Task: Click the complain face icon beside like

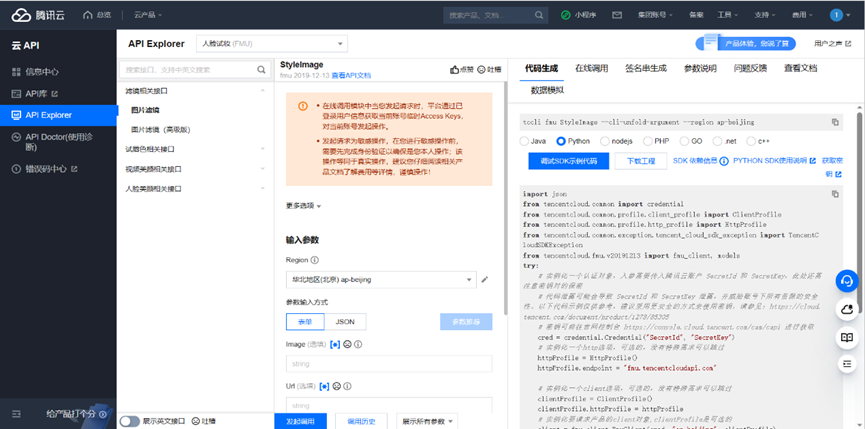Action: pyautogui.click(x=481, y=70)
